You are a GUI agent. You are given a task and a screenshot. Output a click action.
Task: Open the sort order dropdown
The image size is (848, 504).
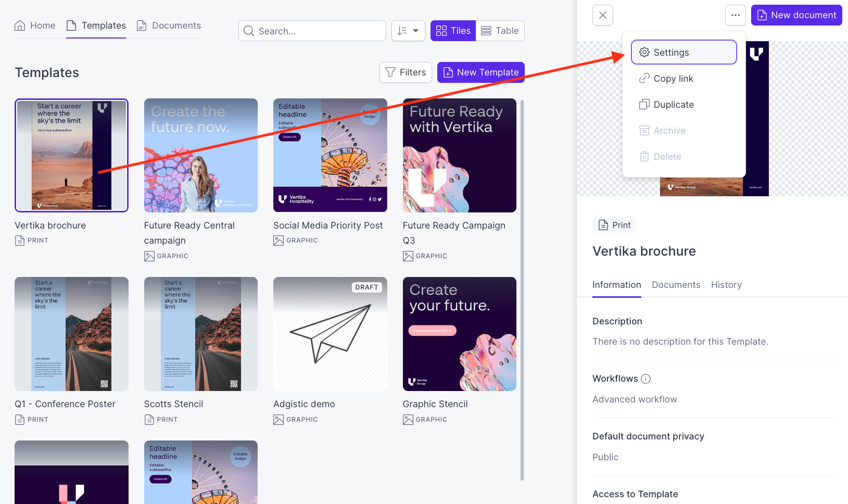click(408, 31)
